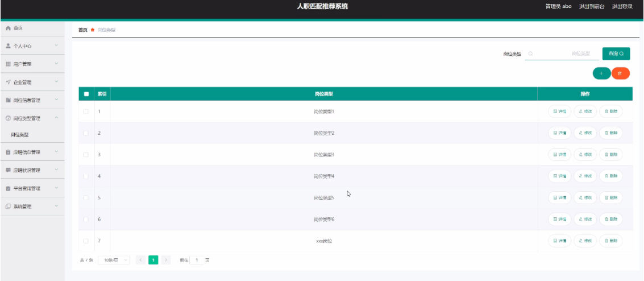Check the row for xxx岗位
This screenshot has height=281, width=644.
click(86, 241)
